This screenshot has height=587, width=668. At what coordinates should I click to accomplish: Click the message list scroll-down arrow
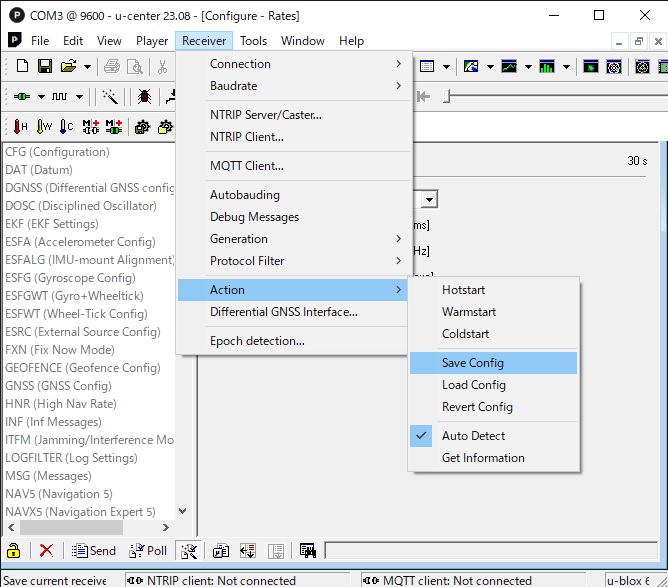tap(182, 511)
